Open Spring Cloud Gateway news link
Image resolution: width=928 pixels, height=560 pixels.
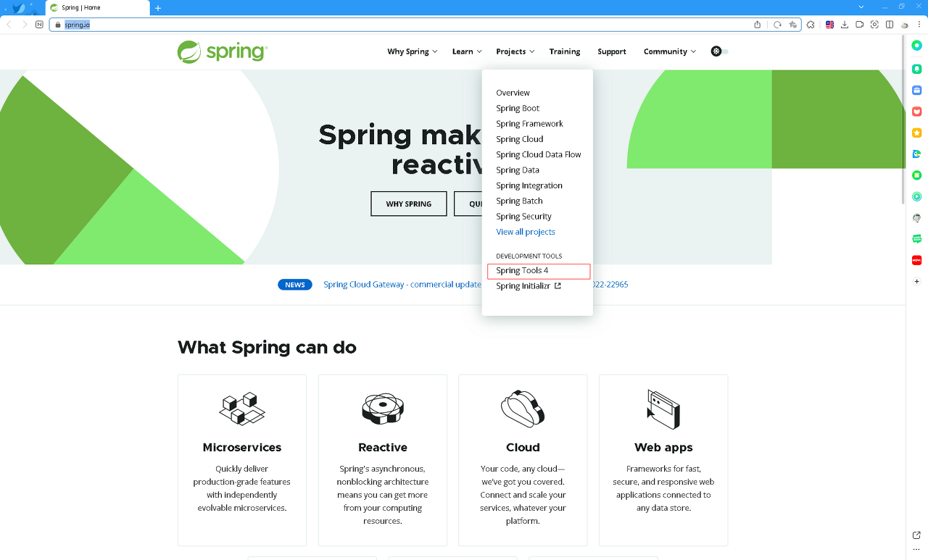click(402, 285)
